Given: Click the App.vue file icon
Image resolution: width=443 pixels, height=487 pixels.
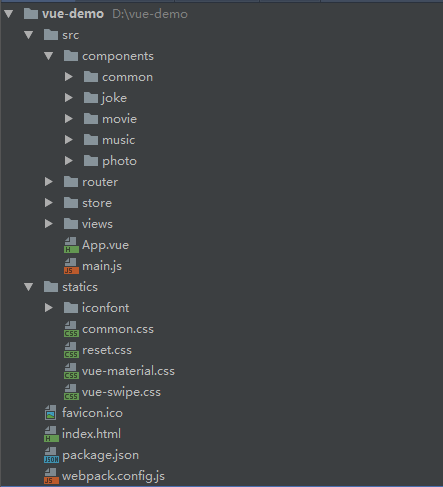Looking at the screenshot, I should 71,245.
